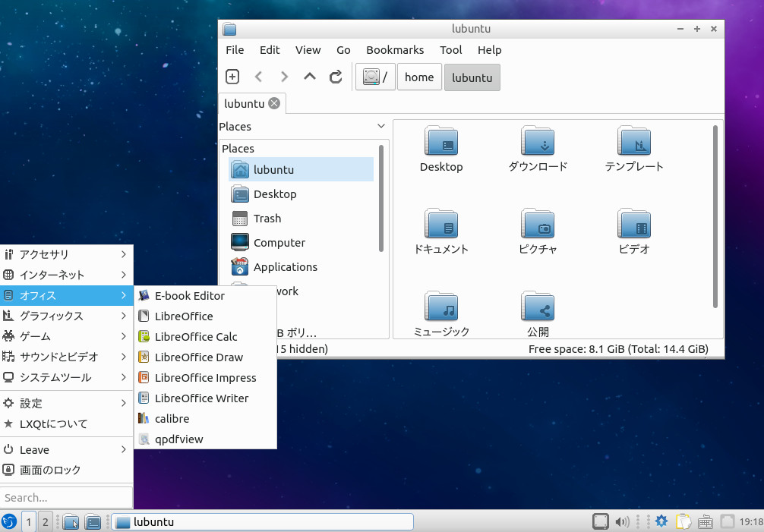Click the lubuntu path button
This screenshot has height=532, width=764.
tap(472, 77)
